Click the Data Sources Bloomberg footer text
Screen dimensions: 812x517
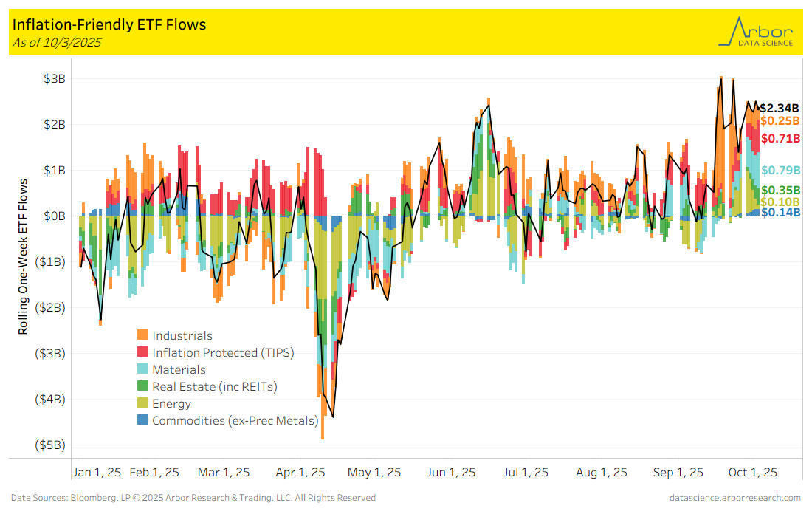coord(193,498)
